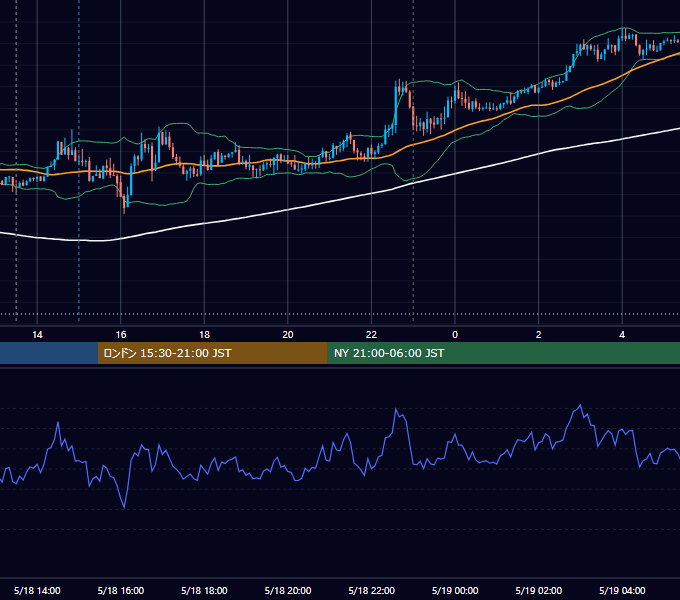Click the 5/18 20:00 time label

coord(288,590)
